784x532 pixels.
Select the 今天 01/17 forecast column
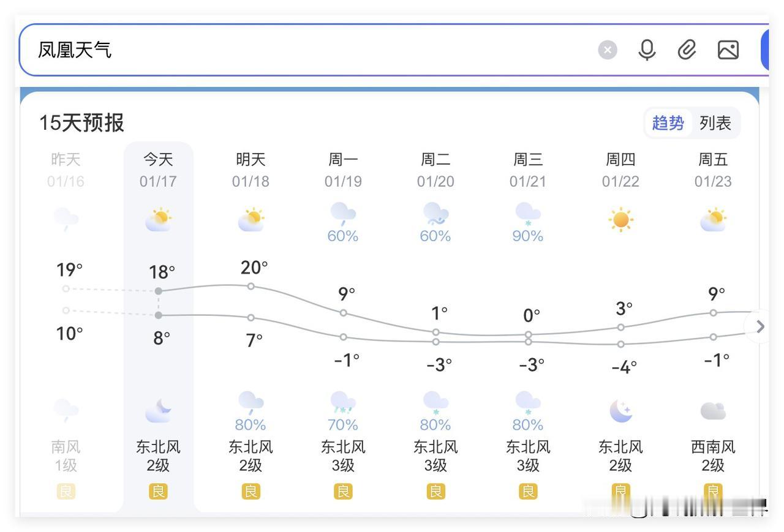[158, 170]
